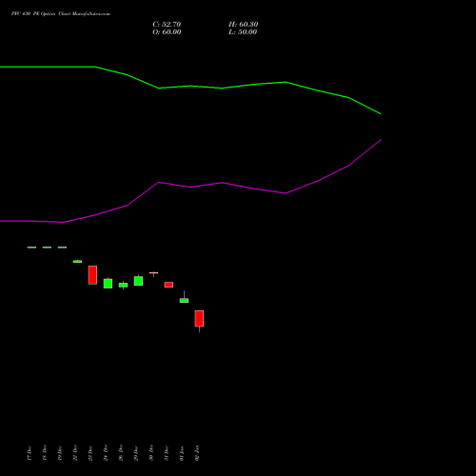Image resolution: width=476 pixels, height=476 pixels.
Task: Click the '24 Dec' date axis label
Action: coord(106,453)
